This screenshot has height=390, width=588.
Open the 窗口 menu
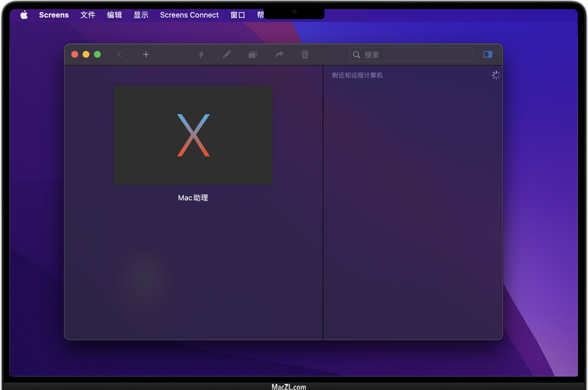237,15
